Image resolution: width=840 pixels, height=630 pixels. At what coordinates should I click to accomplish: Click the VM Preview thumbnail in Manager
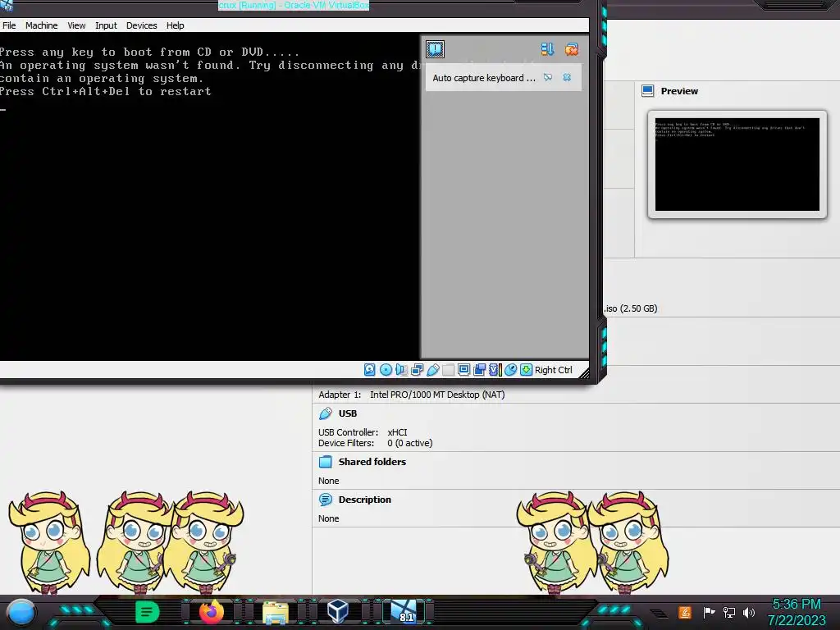pyautogui.click(x=737, y=164)
